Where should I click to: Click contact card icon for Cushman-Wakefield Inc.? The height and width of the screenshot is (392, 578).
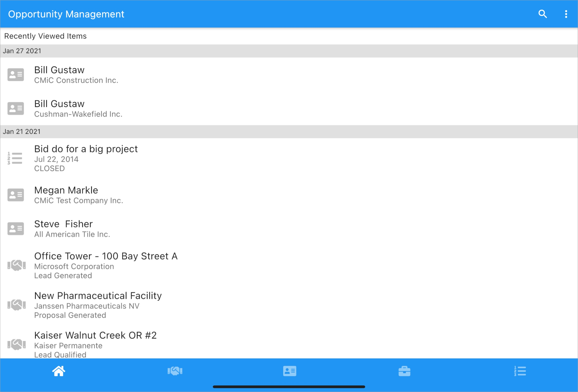16,108
